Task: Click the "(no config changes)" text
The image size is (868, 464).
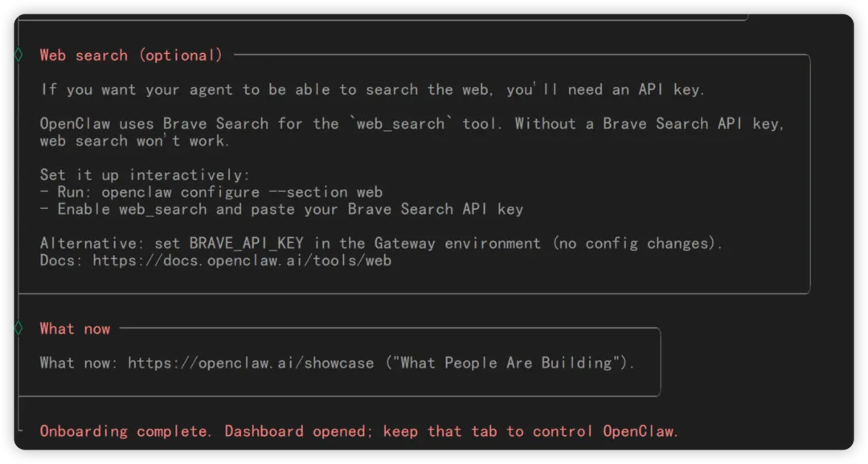Action: 635,244
